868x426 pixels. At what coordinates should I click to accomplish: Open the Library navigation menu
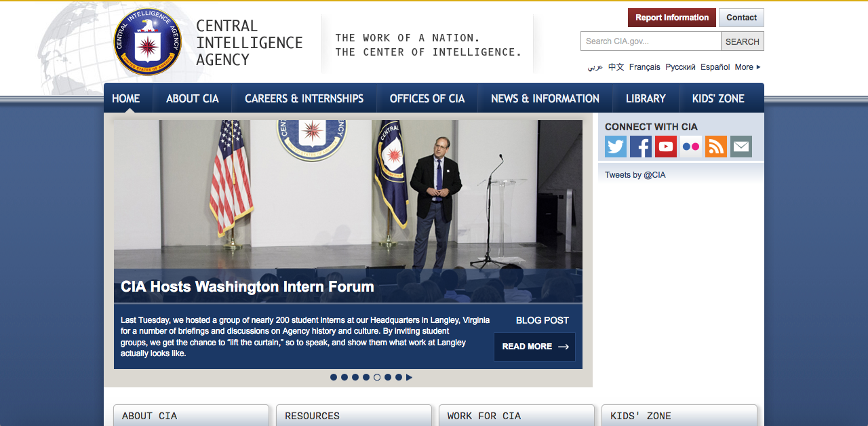pyautogui.click(x=646, y=98)
